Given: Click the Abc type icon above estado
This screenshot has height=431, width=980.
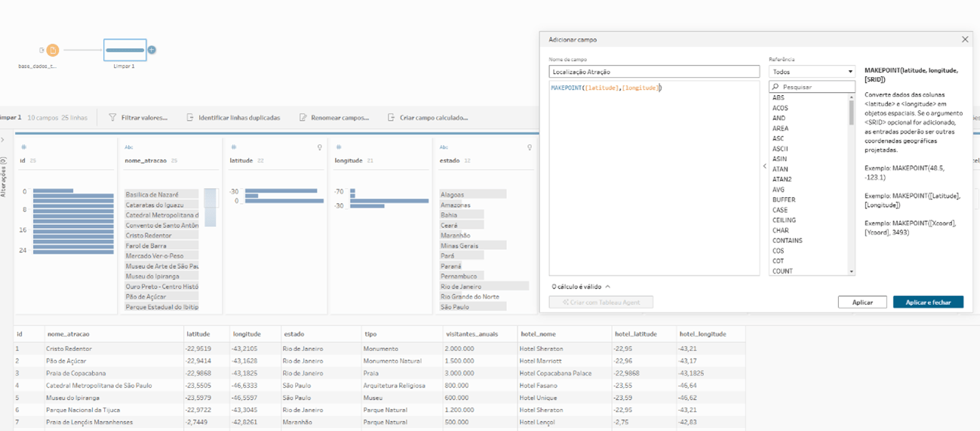Looking at the screenshot, I should click(444, 147).
